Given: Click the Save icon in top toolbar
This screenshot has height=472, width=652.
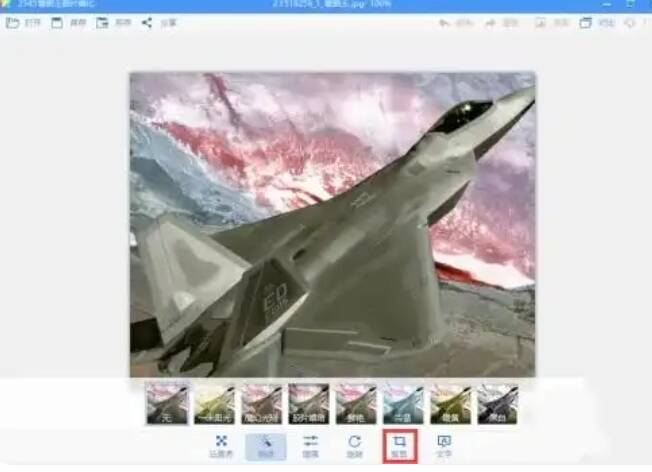Looking at the screenshot, I should 57,22.
